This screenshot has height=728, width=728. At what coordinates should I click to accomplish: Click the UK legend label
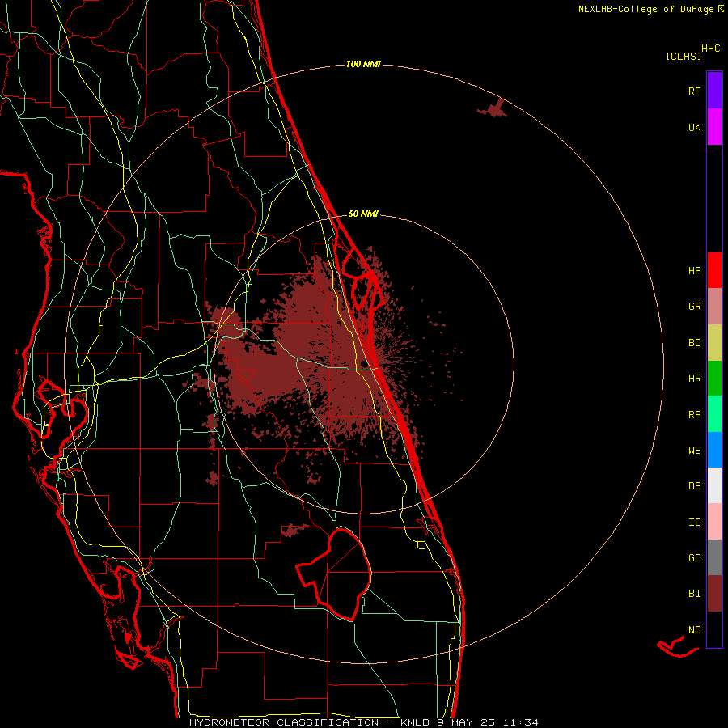694,128
